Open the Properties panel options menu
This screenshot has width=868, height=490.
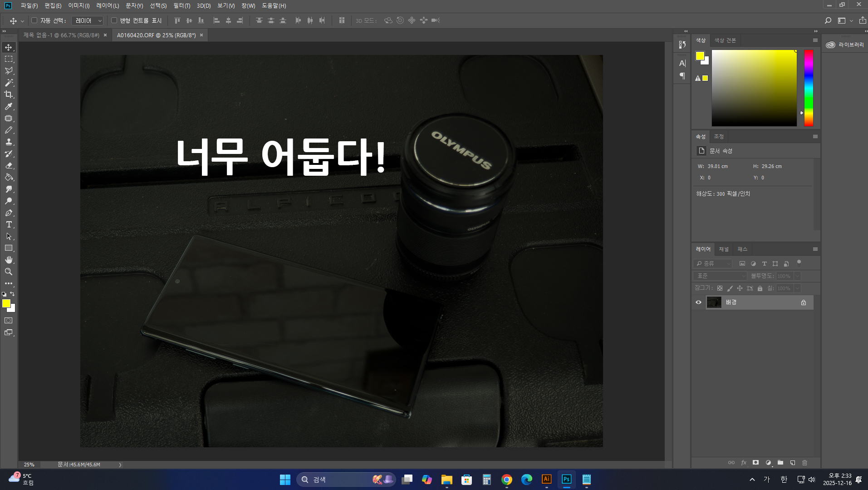coord(815,137)
